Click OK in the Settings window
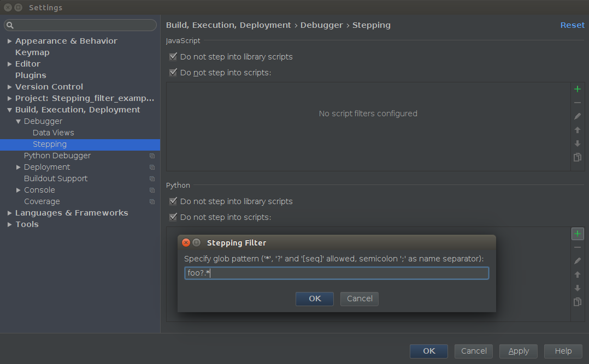 click(429, 351)
